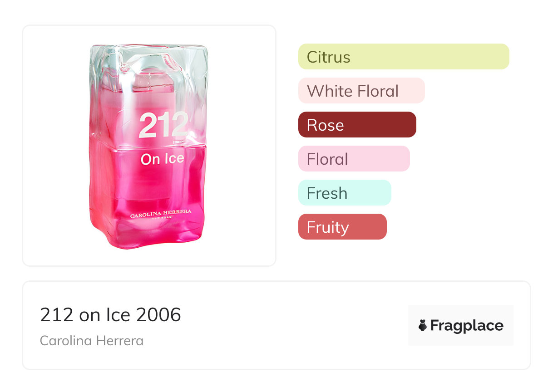Click the White Floral label text

coord(352,91)
